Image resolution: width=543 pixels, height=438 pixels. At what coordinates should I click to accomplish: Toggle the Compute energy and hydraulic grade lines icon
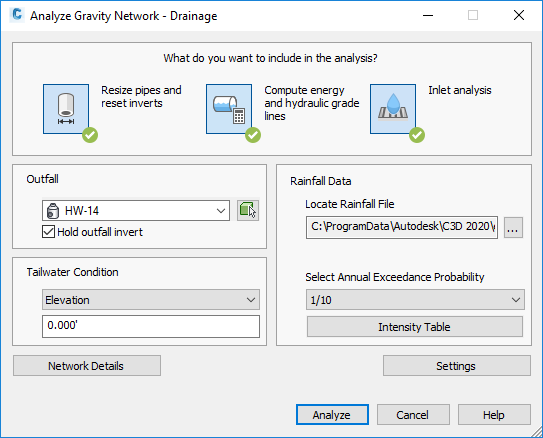click(229, 109)
